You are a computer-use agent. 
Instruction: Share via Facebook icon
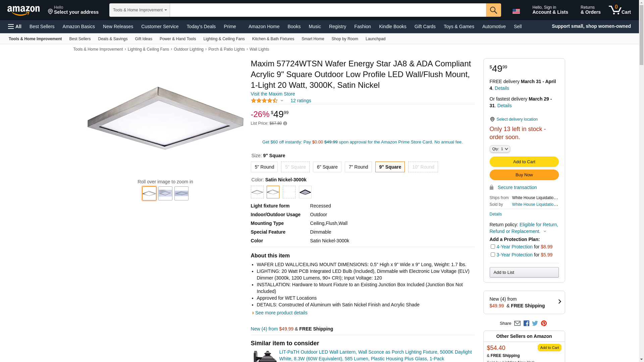526,323
